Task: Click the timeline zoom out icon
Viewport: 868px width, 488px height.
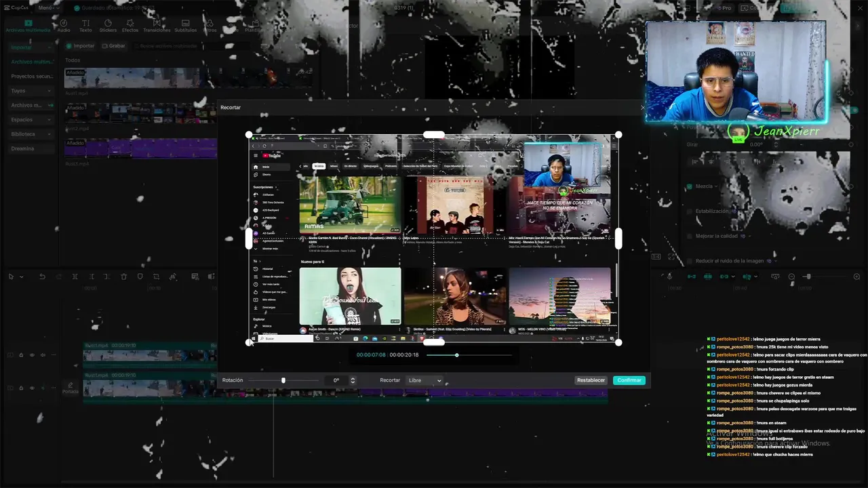Action: click(791, 277)
